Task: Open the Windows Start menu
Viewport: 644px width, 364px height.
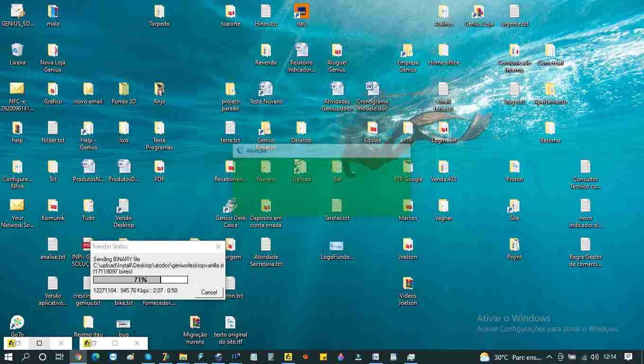Action: click(9, 357)
